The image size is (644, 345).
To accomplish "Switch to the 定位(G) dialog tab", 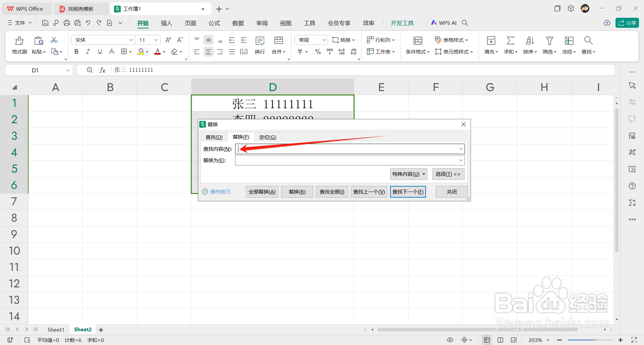I will [268, 137].
